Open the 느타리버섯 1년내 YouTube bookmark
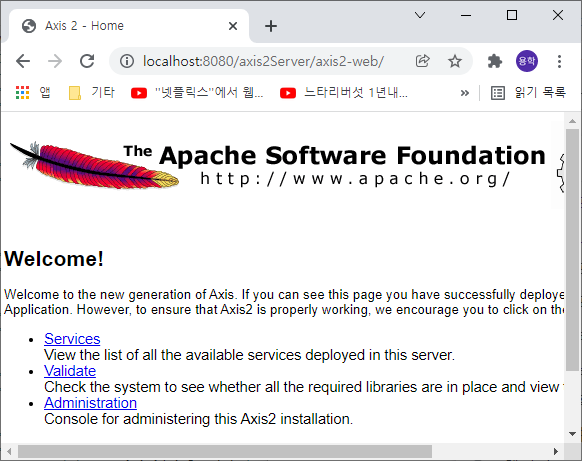Viewport: 582px width, 461px height. pyautogui.click(x=344, y=92)
